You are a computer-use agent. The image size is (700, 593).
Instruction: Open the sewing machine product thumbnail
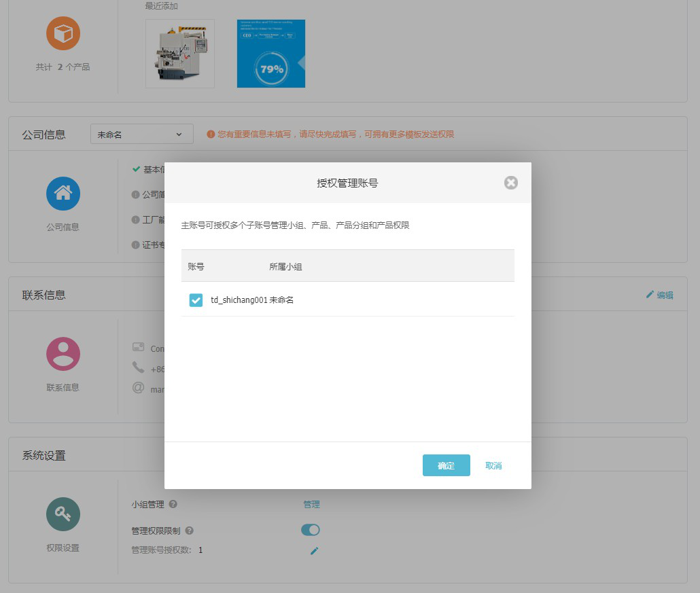pos(179,52)
